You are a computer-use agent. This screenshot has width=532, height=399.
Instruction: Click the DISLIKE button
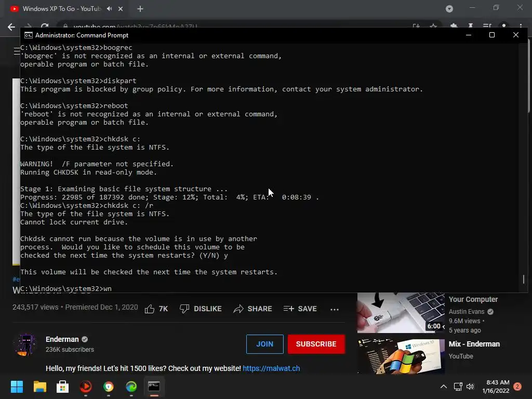(201, 309)
